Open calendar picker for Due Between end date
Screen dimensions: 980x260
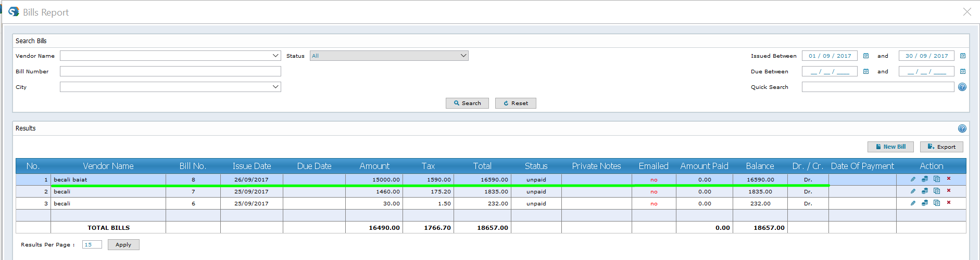[x=963, y=72]
